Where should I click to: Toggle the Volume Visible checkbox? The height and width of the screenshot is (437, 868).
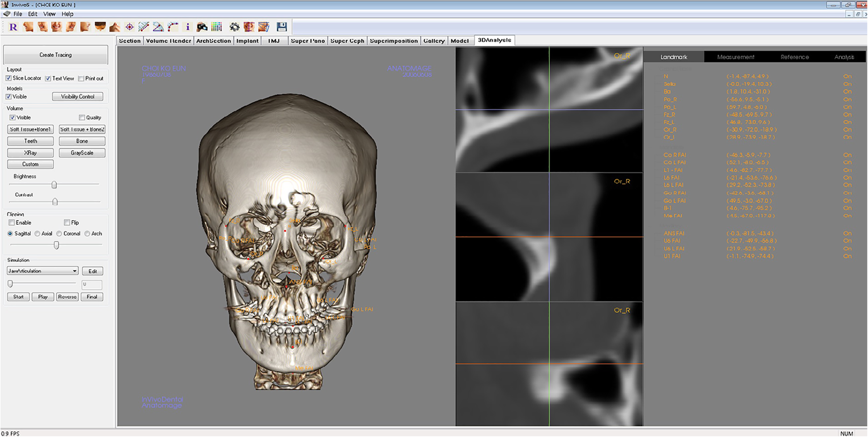(12, 118)
